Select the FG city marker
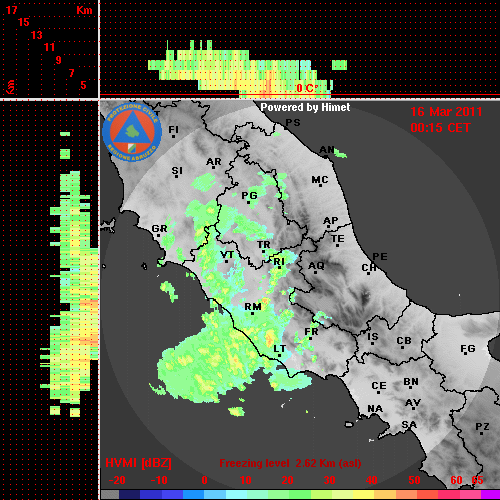This screenshot has height=500, width=500. coord(467,349)
